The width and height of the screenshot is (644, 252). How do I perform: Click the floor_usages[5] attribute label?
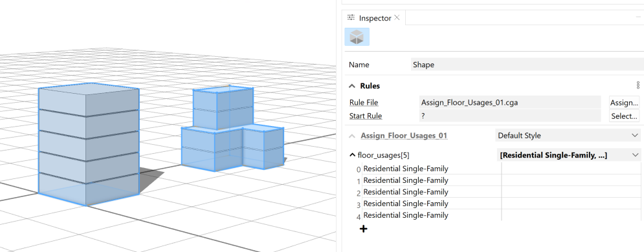pos(383,155)
